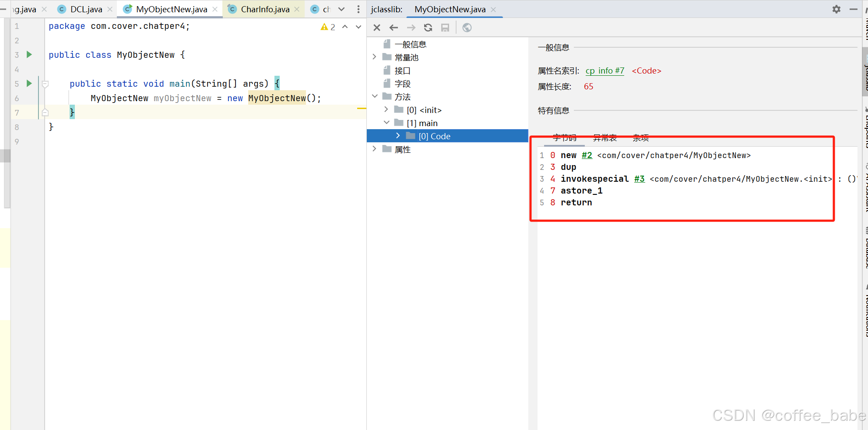
Task: Click the attribute length value 65
Action: pos(588,87)
